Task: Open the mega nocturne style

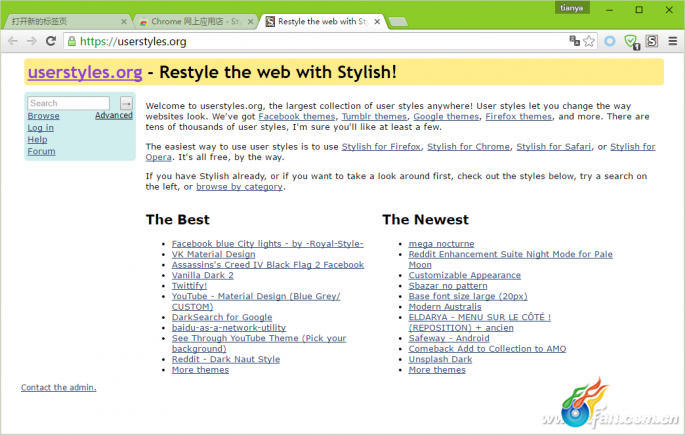Action: click(441, 244)
